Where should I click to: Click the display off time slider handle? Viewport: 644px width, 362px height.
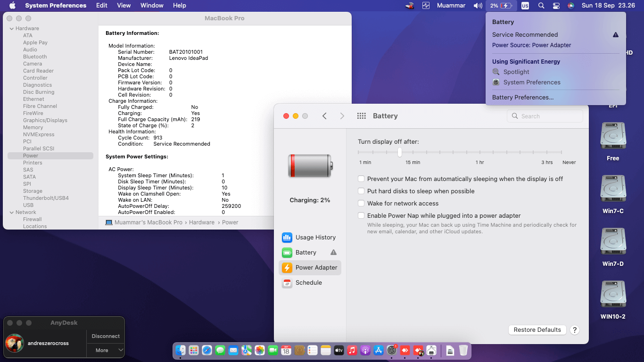400,152
